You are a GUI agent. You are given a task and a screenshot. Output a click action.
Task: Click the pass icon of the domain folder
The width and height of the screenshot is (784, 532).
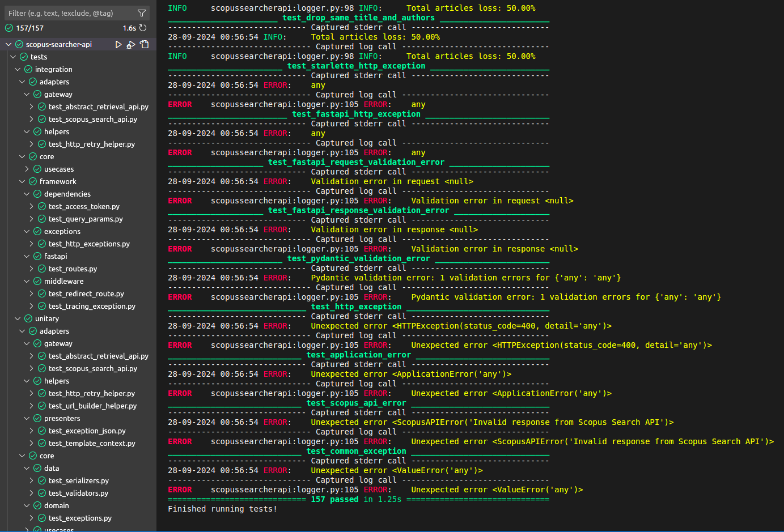pyautogui.click(x=37, y=505)
